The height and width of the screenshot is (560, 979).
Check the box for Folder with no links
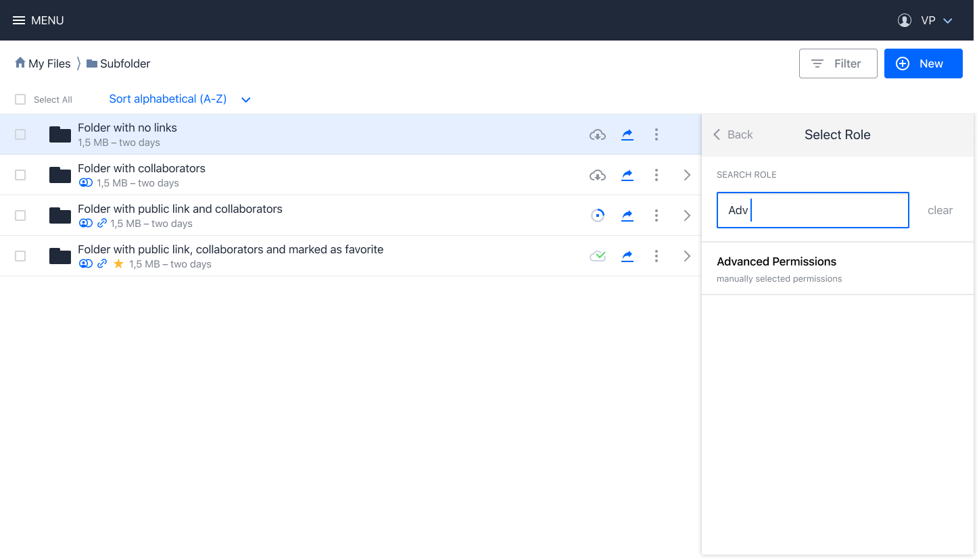[20, 134]
